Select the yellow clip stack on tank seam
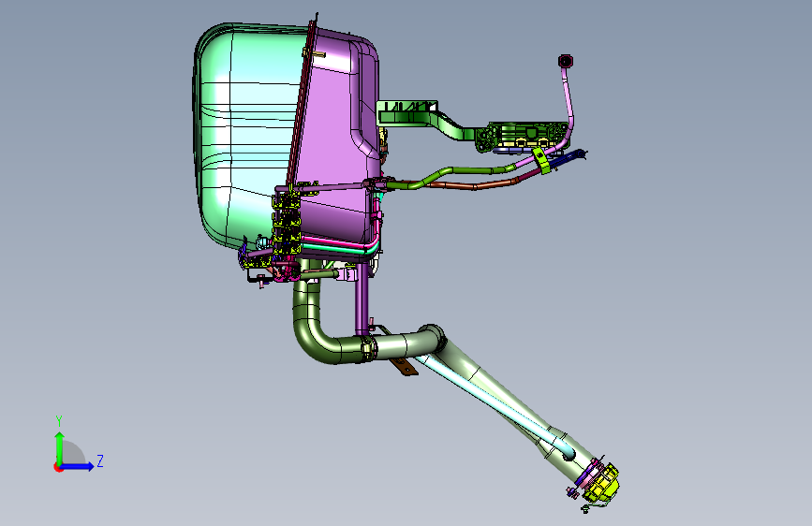 pyautogui.click(x=287, y=223)
